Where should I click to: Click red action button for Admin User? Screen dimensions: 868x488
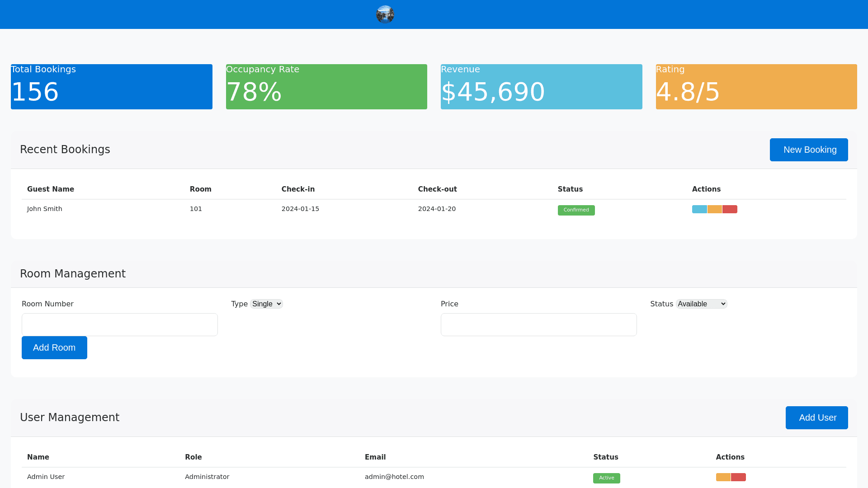[x=738, y=477]
